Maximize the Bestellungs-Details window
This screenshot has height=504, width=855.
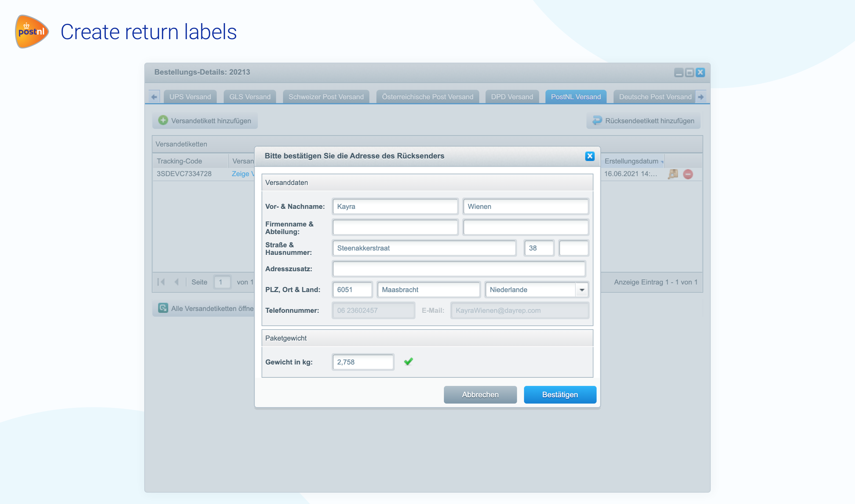pyautogui.click(x=689, y=73)
